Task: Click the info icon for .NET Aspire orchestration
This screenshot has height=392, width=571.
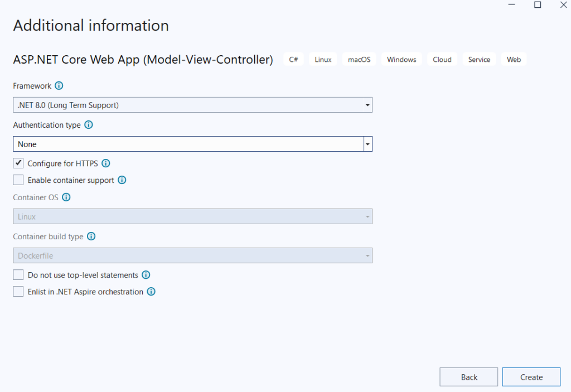Action: (x=151, y=292)
